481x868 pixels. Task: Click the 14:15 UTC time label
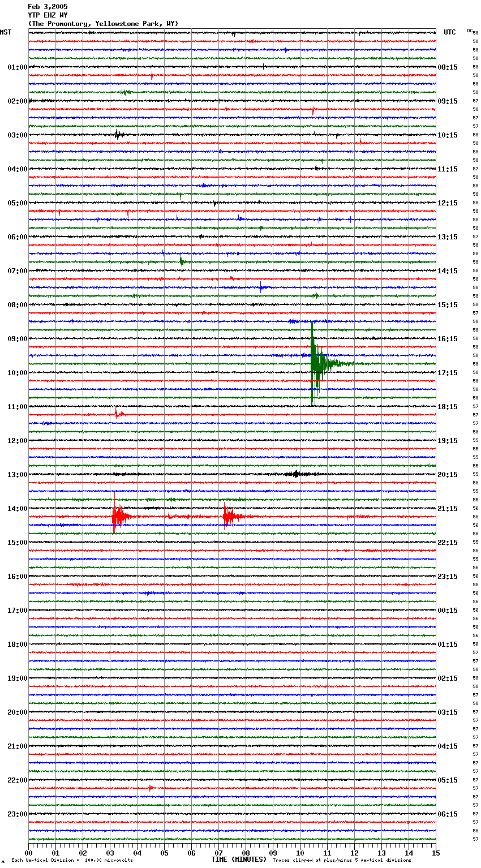tap(448, 271)
